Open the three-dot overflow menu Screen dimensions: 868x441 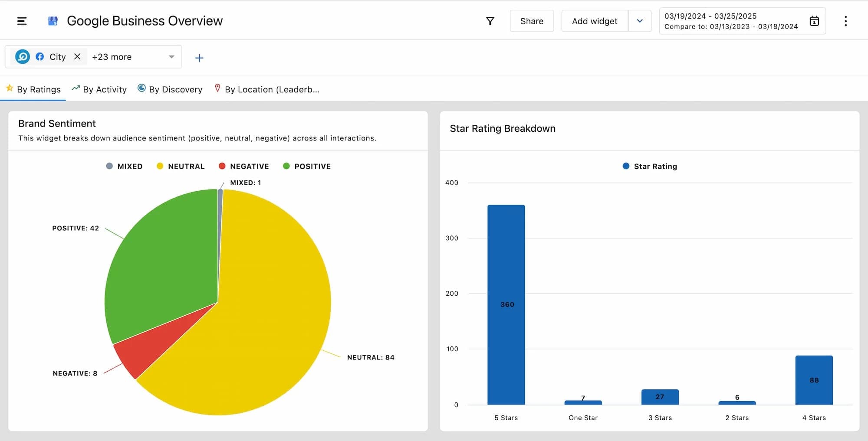pos(845,20)
